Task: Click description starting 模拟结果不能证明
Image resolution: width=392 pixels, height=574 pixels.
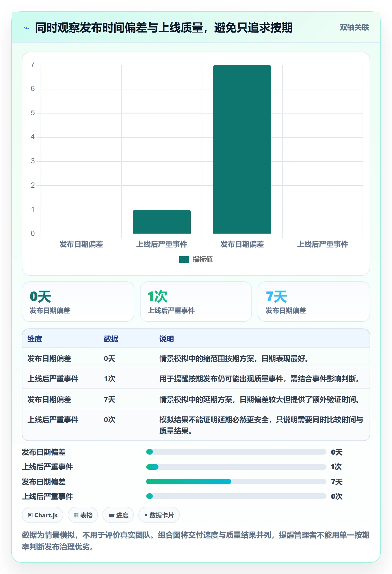Action: click(261, 425)
